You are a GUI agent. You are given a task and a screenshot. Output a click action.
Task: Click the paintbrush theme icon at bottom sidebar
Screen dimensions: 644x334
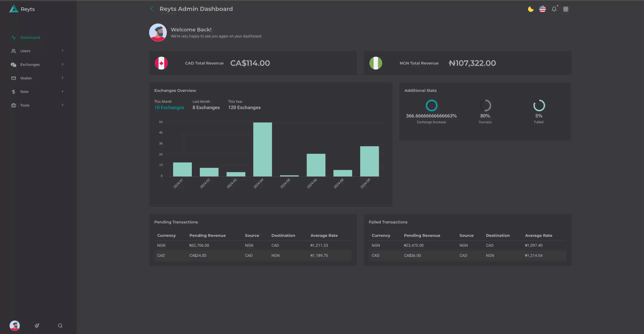coord(37,326)
